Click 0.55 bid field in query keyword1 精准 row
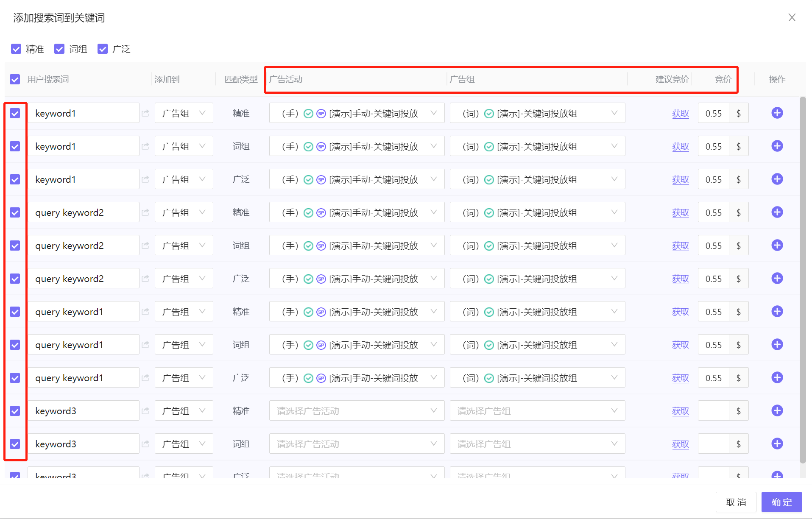Image resolution: width=812 pixels, height=519 pixels. pyautogui.click(x=713, y=312)
